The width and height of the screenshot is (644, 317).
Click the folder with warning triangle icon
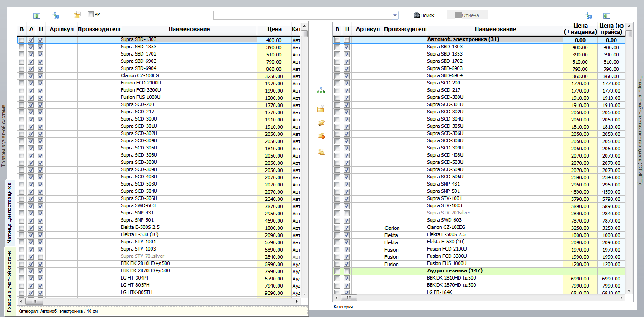point(321,152)
